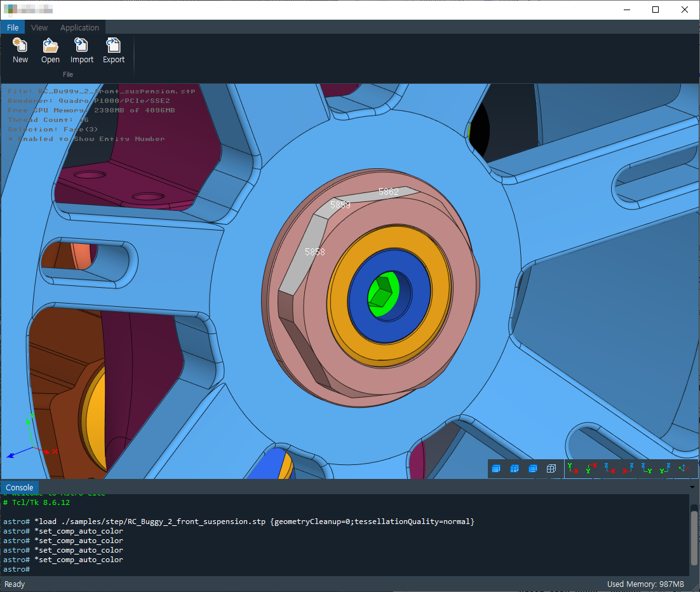Click the console vertical scrollbar thumb
Viewport: 700px width, 592px height.
pyautogui.click(x=694, y=537)
